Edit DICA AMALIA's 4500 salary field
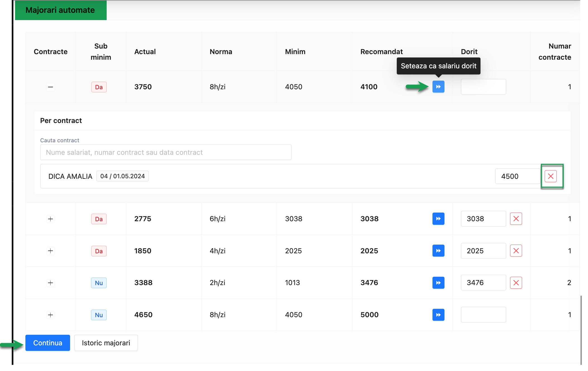588x371 pixels. (518, 176)
